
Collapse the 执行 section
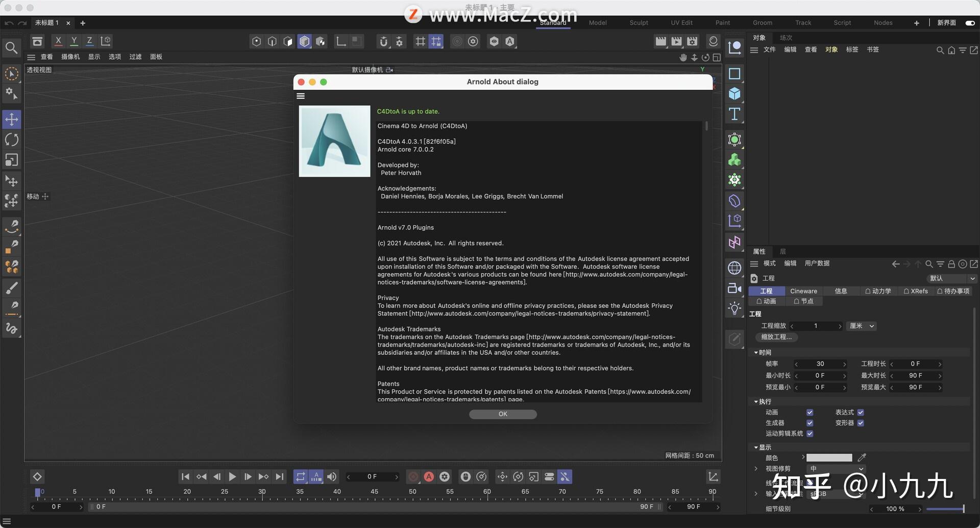(756, 401)
